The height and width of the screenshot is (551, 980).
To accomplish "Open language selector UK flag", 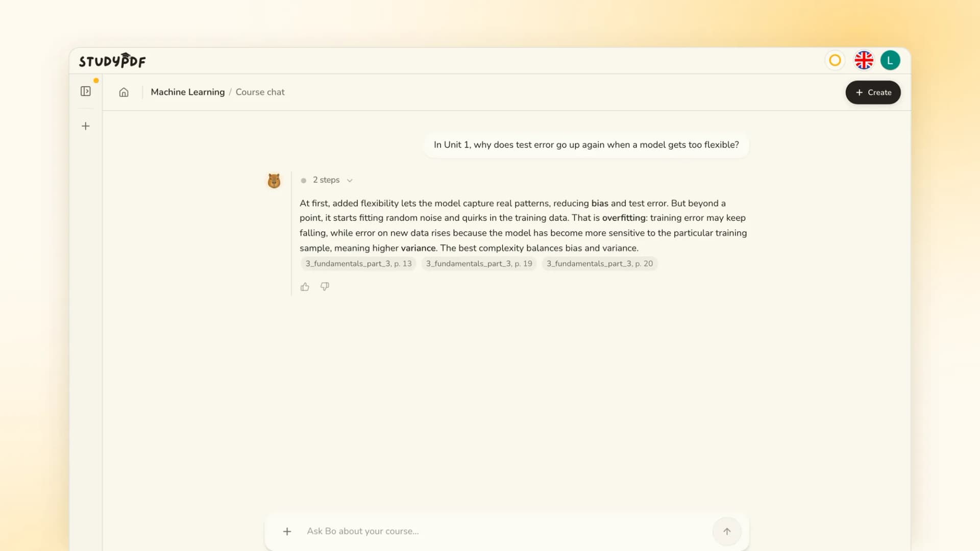I will [864, 60].
